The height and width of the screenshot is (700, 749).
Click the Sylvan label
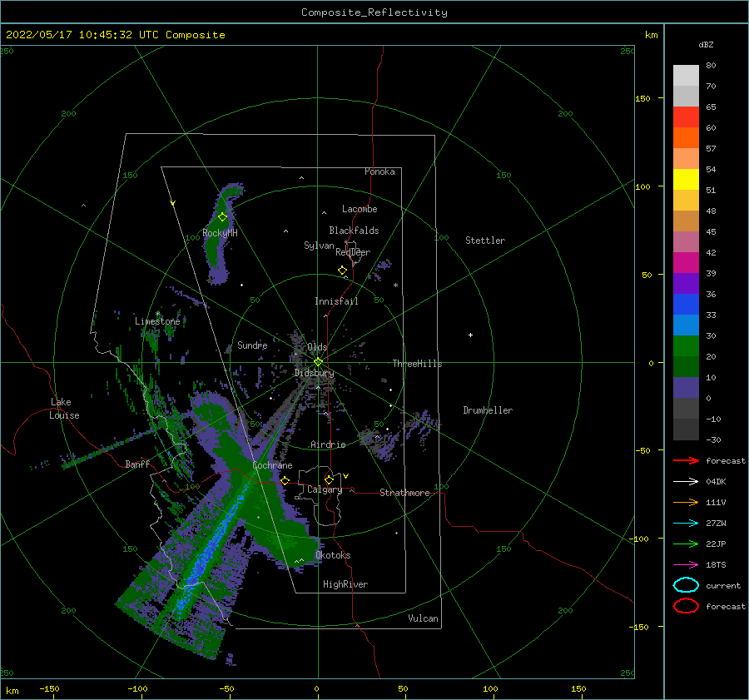(x=319, y=246)
